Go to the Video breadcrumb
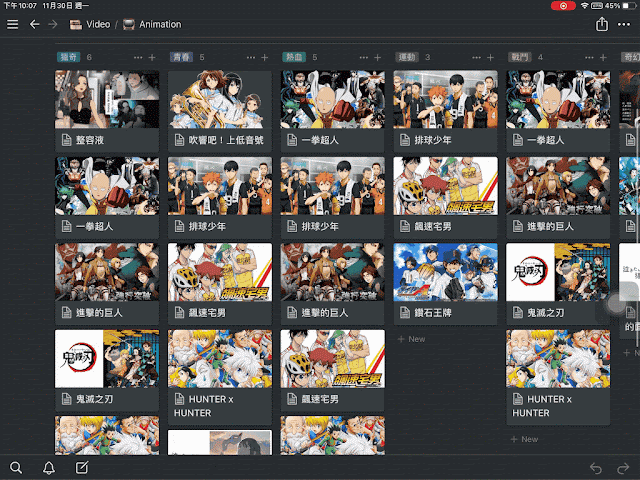 [90, 24]
